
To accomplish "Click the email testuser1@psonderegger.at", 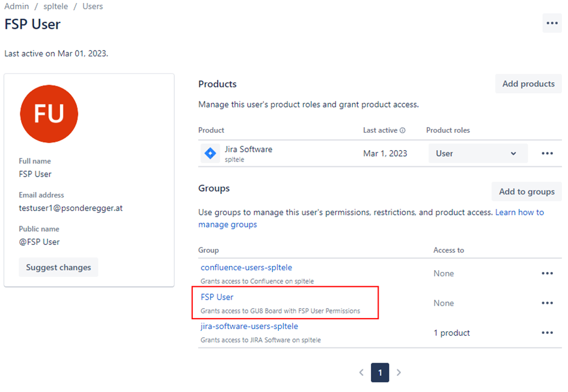I will (x=71, y=208).
